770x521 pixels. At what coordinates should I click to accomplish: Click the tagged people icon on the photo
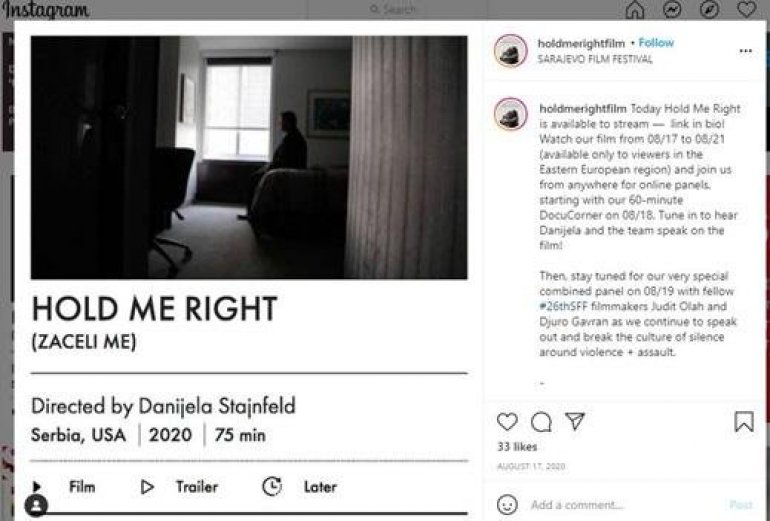[36, 506]
